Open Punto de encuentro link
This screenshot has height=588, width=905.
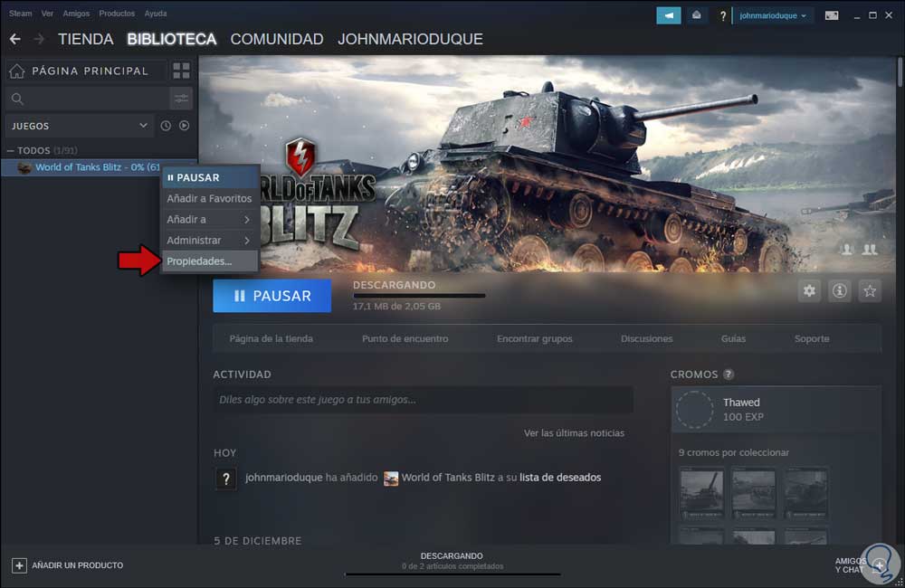tap(405, 338)
